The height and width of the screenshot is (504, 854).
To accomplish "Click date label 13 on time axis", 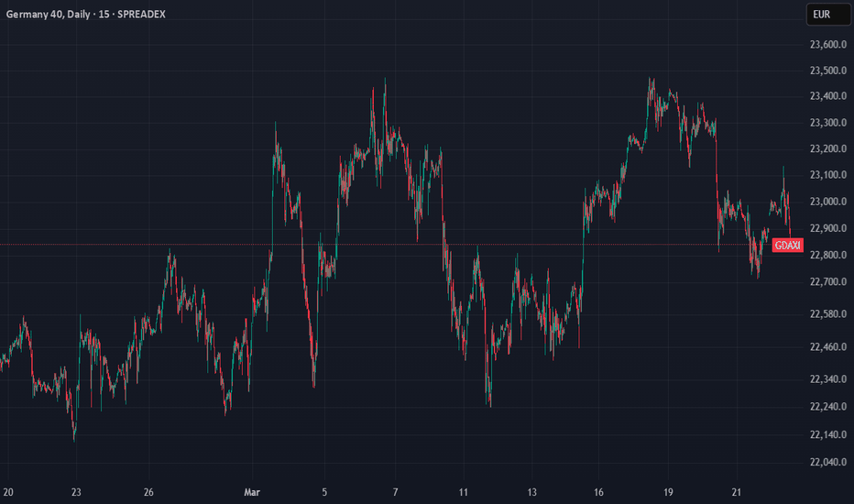I will (x=532, y=493).
